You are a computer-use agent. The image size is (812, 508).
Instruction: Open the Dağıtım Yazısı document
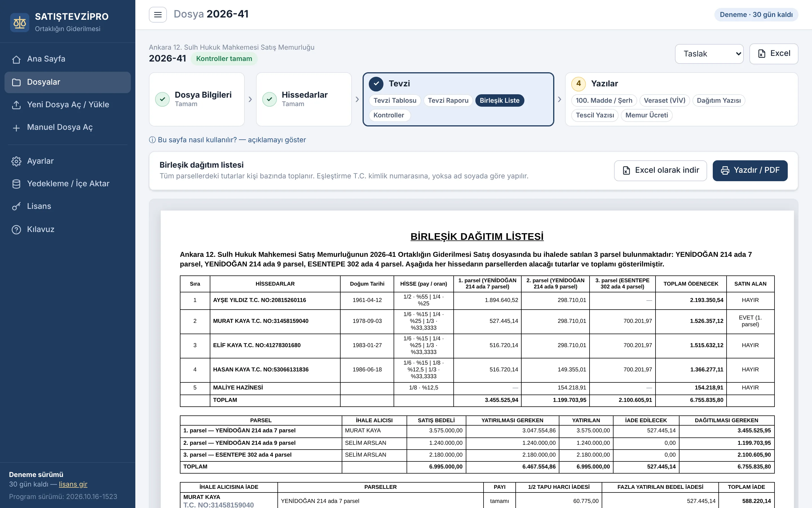719,100
